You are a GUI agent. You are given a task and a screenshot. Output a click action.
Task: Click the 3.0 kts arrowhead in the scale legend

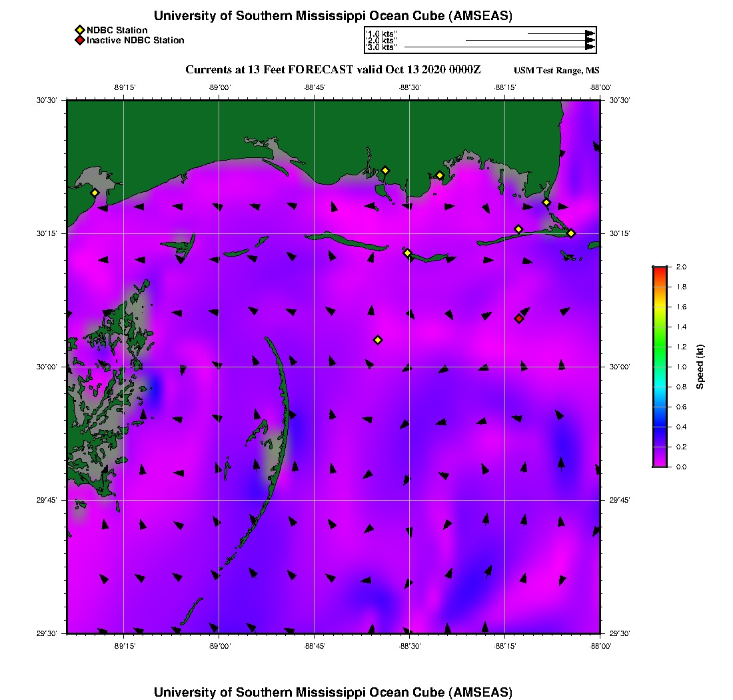[590, 47]
